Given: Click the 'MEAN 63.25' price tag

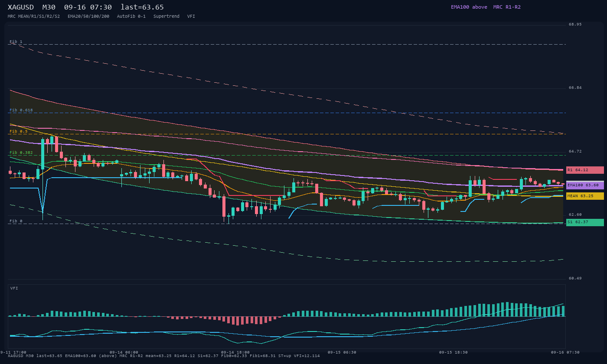Looking at the screenshot, I should [585, 196].
